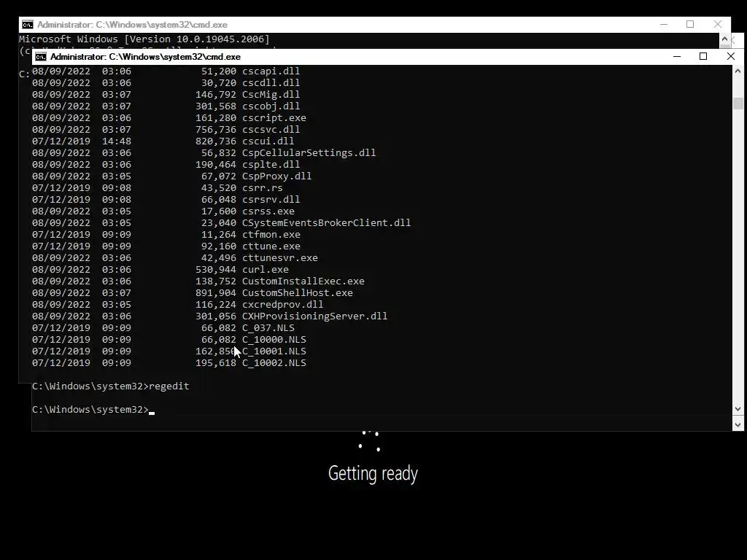
Task: Click the csrr.rs entry
Action: pyautogui.click(x=158, y=187)
